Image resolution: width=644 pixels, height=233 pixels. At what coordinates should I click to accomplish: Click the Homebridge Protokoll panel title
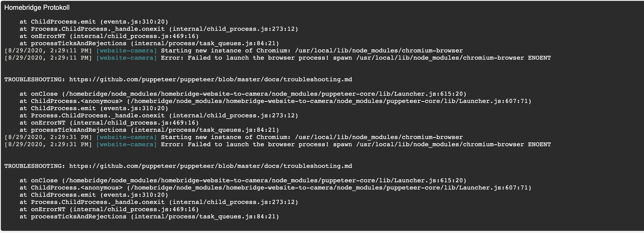click(x=37, y=7)
